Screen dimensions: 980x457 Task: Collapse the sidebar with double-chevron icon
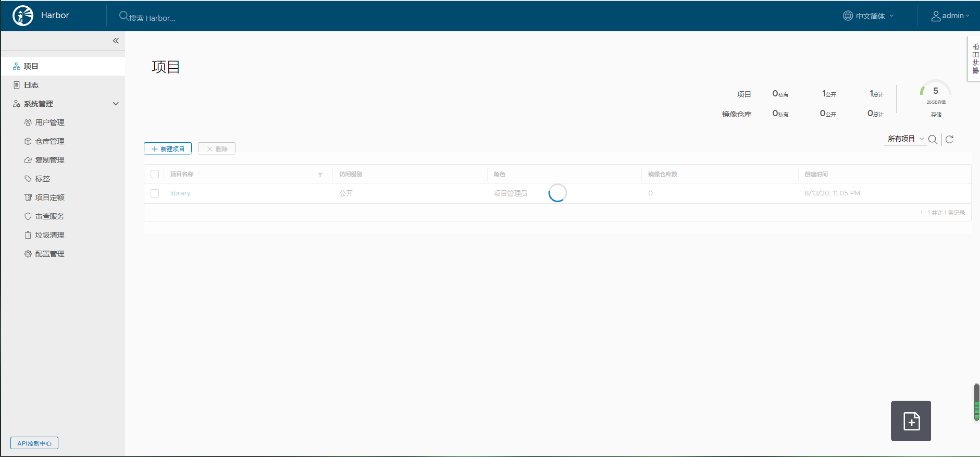(x=116, y=41)
